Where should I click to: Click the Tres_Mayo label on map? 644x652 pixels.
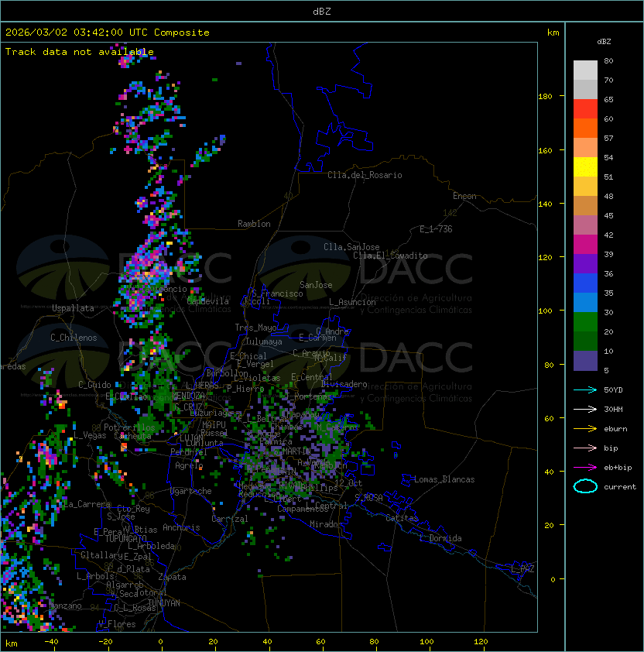(x=255, y=328)
